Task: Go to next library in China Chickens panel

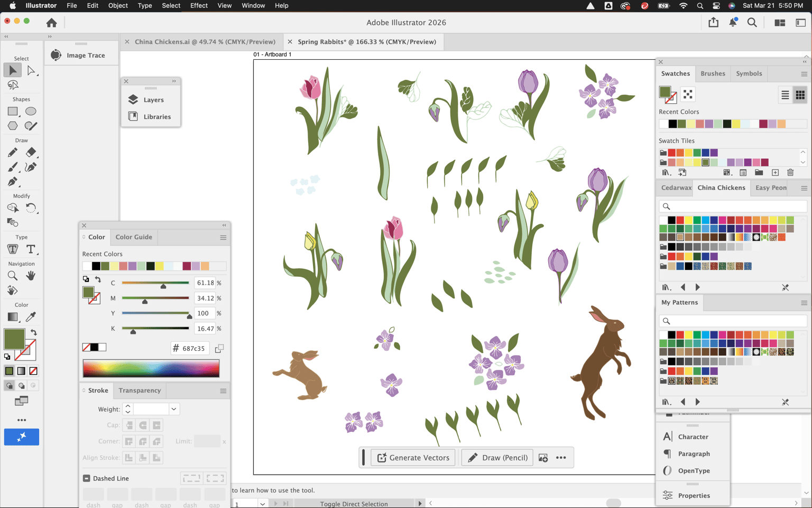Action: tap(697, 287)
